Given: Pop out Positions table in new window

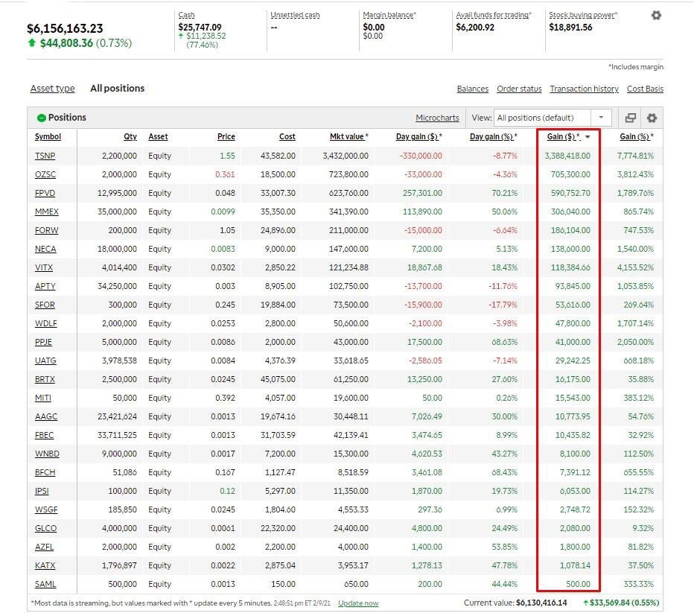Looking at the screenshot, I should [630, 118].
